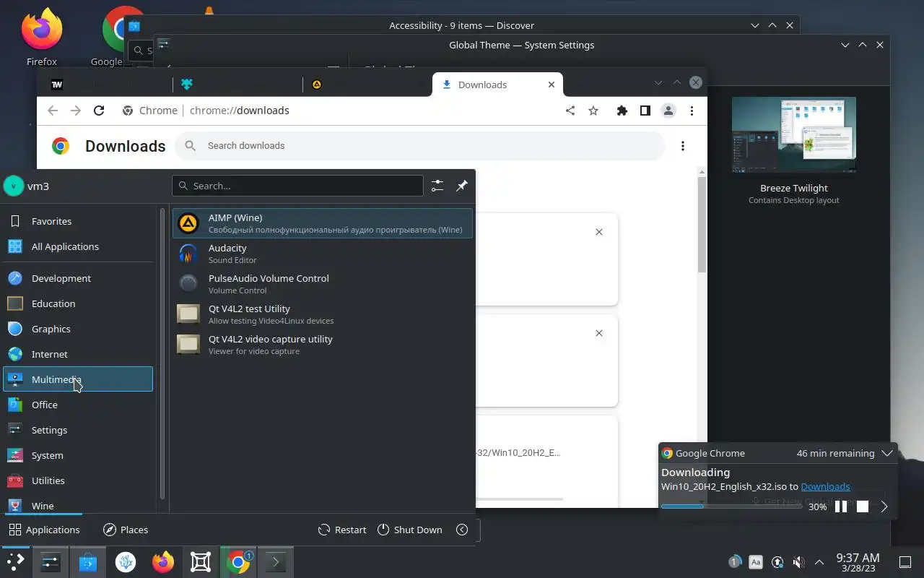
Task: Open the Development category
Action: tap(78, 278)
